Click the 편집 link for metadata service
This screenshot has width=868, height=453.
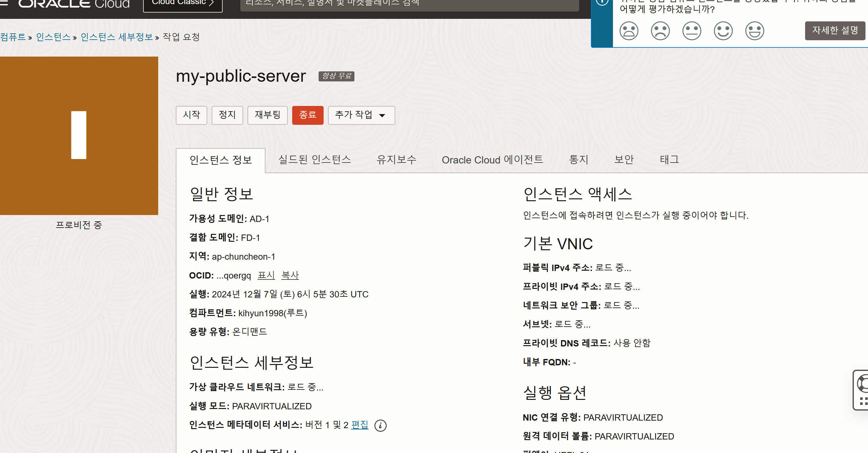point(359,425)
